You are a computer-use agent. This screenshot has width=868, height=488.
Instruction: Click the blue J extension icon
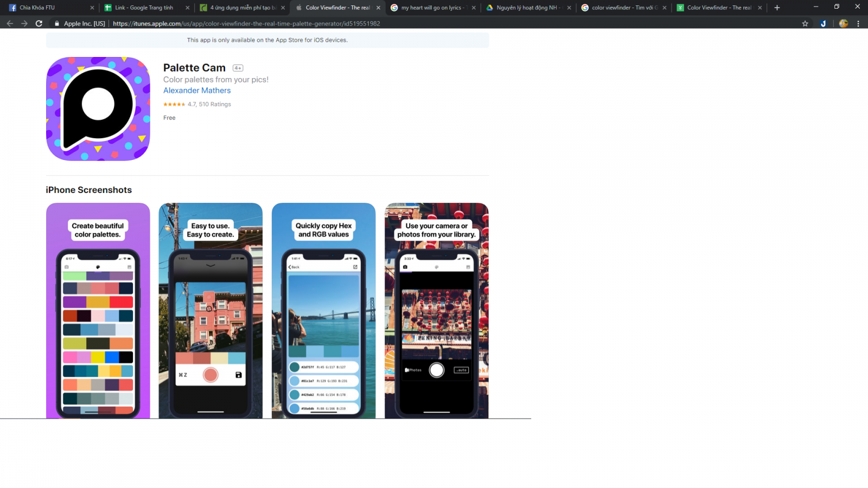pos(823,23)
